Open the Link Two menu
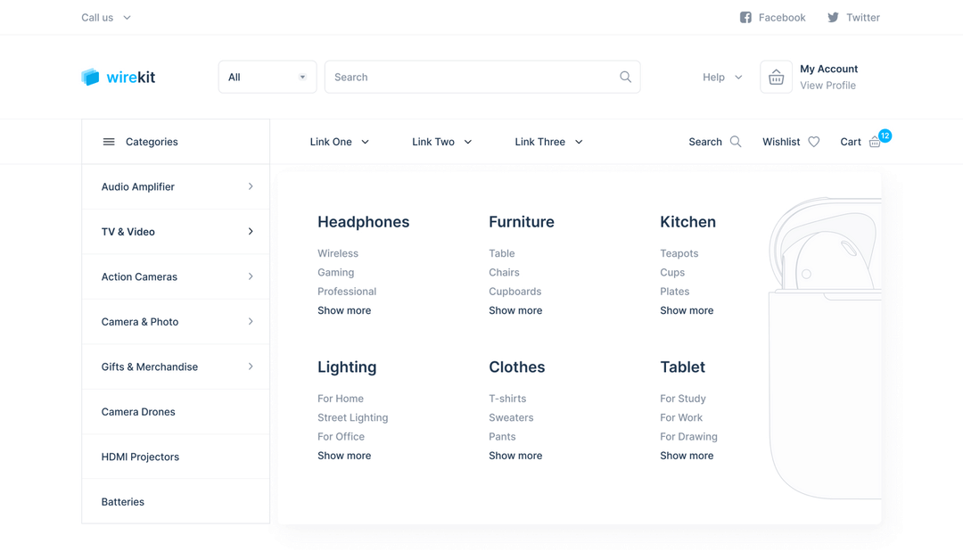The image size is (963, 560). (x=441, y=141)
